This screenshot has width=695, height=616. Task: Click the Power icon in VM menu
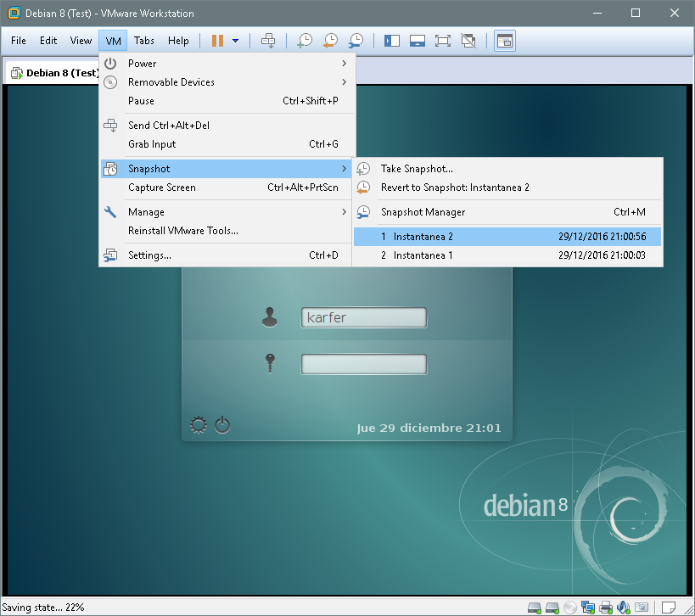110,64
